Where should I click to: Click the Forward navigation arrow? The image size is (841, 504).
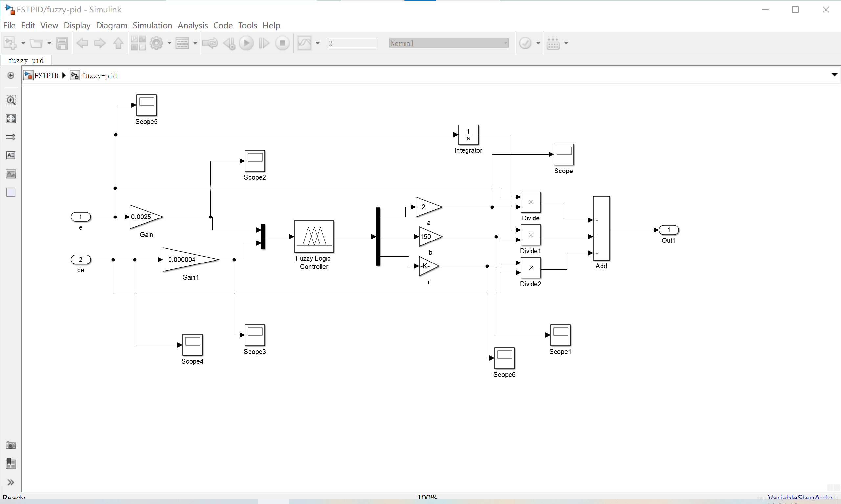100,43
